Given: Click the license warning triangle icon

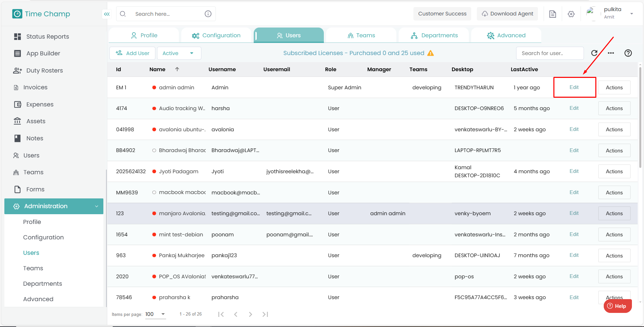Looking at the screenshot, I should [x=431, y=53].
